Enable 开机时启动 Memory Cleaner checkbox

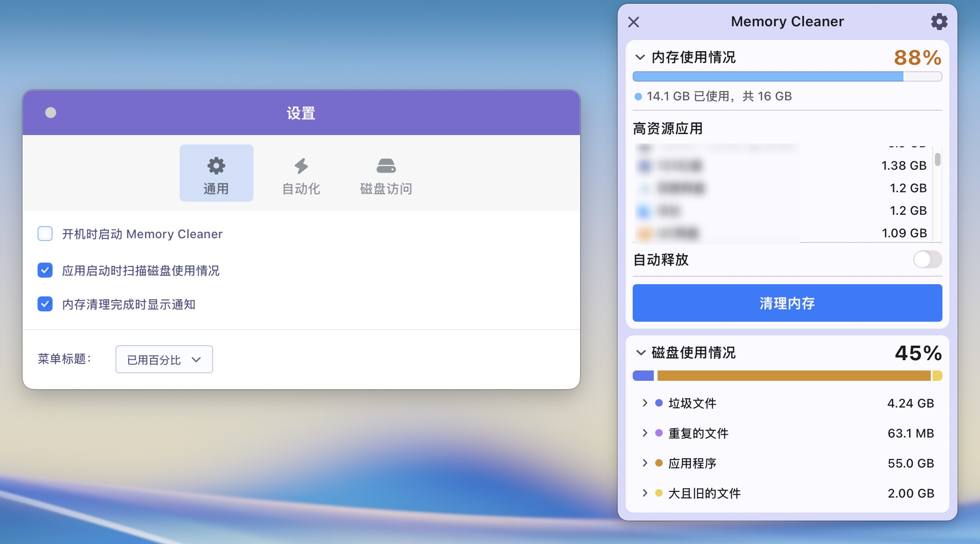45,234
